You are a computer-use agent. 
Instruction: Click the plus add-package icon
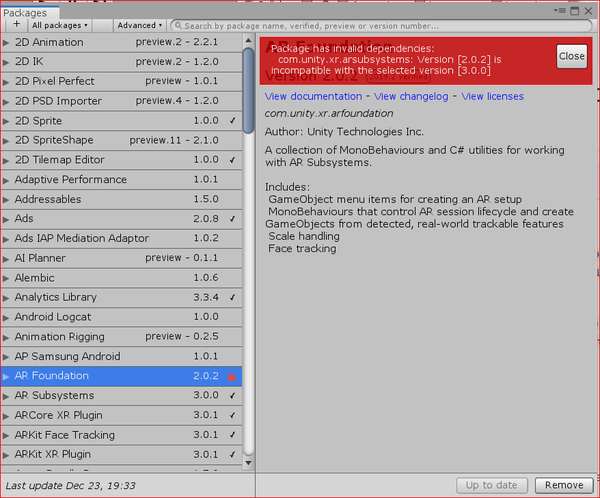click(16, 25)
